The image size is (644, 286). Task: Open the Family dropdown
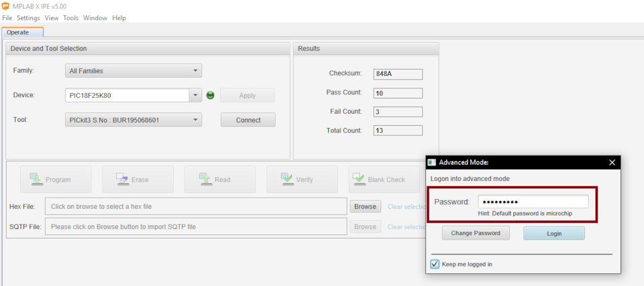133,70
